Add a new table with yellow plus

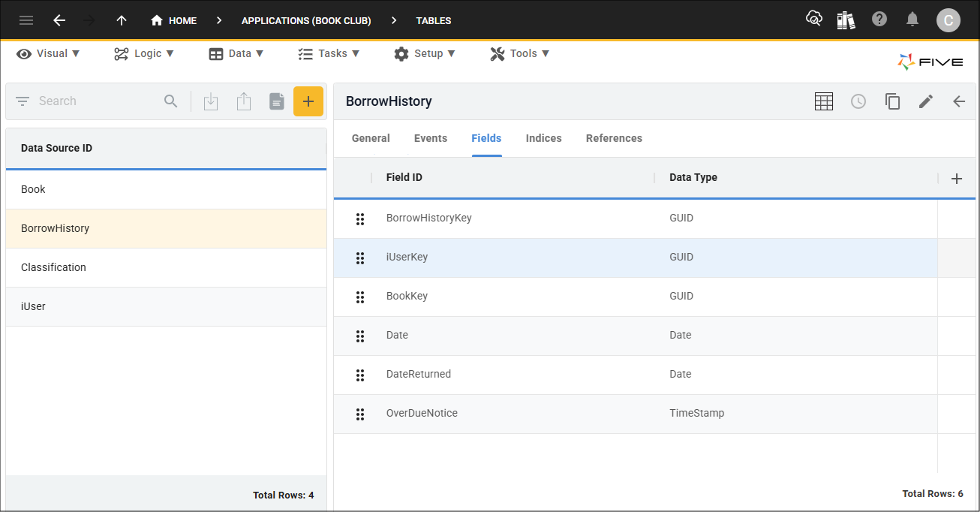[x=308, y=101]
